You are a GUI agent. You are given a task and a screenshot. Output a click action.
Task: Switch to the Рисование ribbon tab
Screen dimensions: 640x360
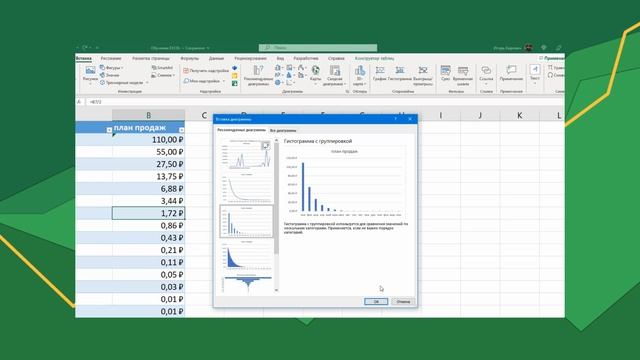(111, 58)
